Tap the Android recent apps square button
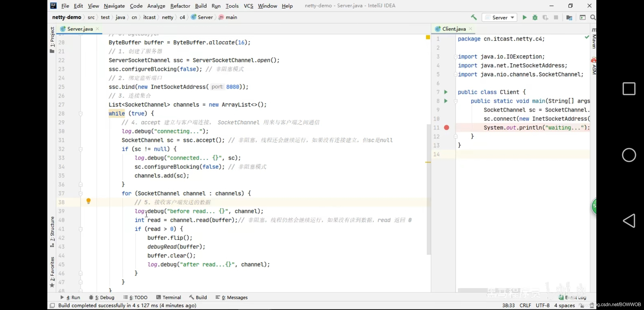 click(x=629, y=89)
